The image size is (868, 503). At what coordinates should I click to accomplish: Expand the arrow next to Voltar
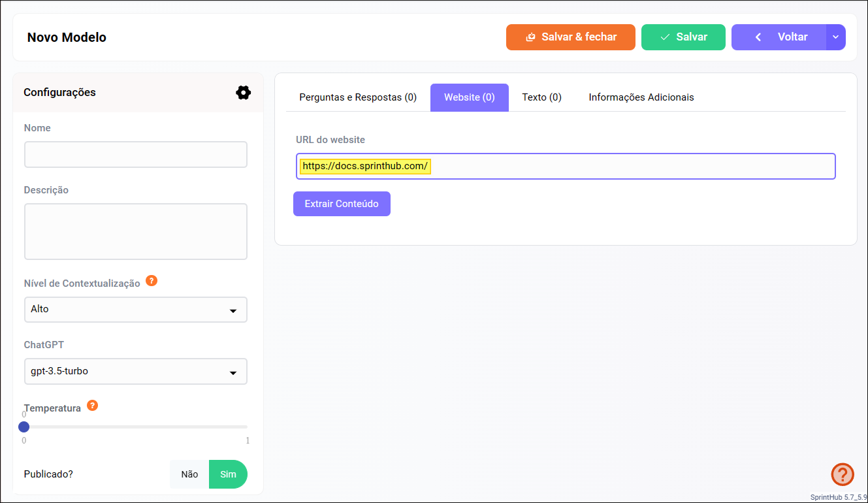(x=835, y=37)
